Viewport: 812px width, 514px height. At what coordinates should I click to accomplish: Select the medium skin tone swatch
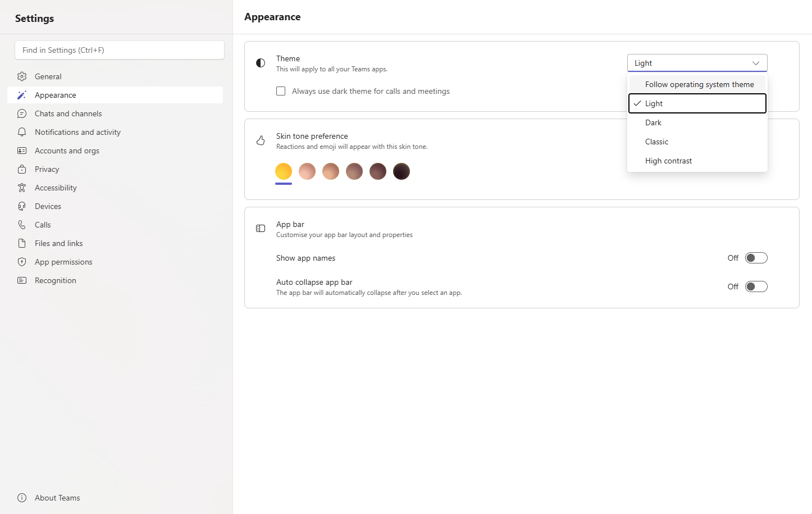point(354,171)
